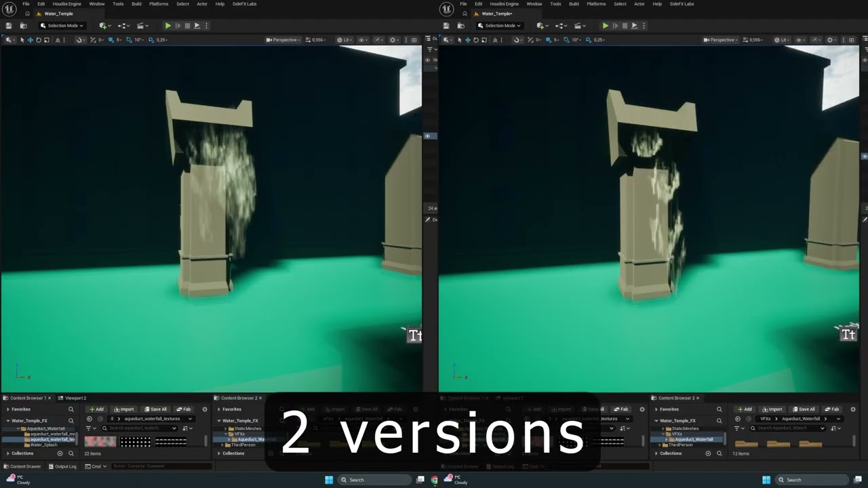This screenshot has width=868, height=488.
Task: Open the Houdini Engine menu in left editor
Action: click(67, 4)
